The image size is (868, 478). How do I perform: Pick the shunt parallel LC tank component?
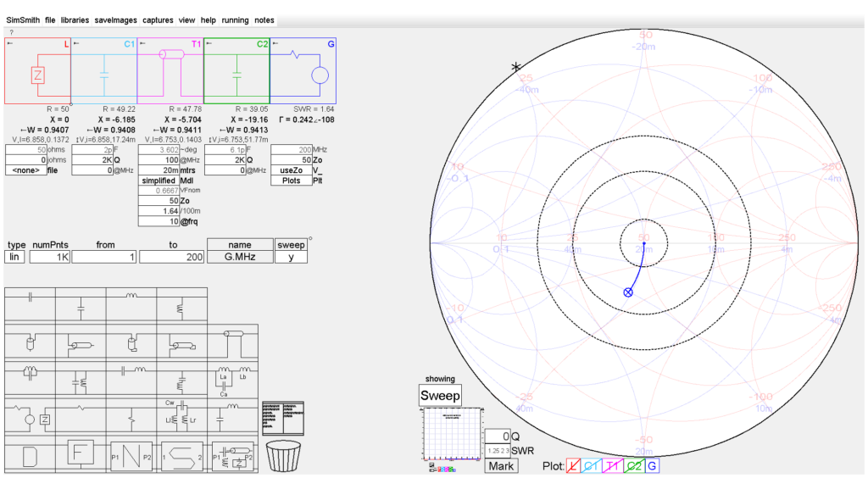click(81, 381)
